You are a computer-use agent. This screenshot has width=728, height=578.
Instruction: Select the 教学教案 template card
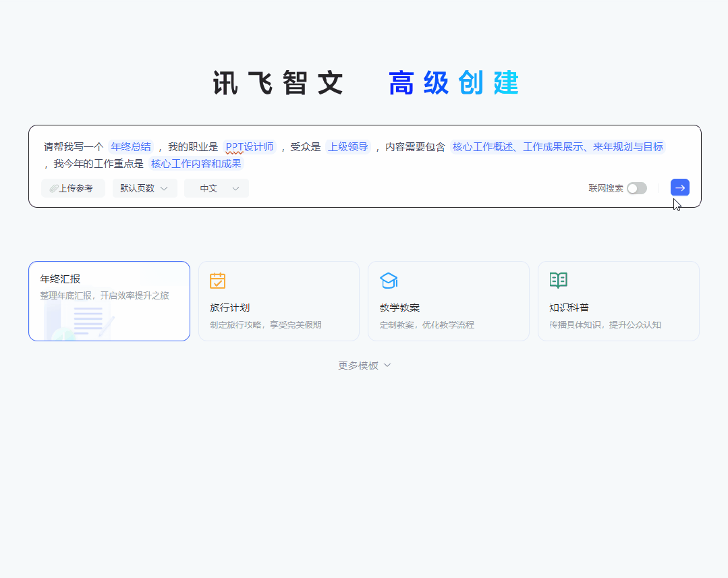click(449, 301)
